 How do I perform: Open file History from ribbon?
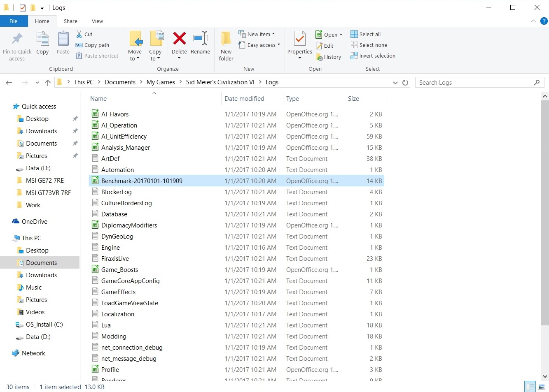[x=329, y=57]
